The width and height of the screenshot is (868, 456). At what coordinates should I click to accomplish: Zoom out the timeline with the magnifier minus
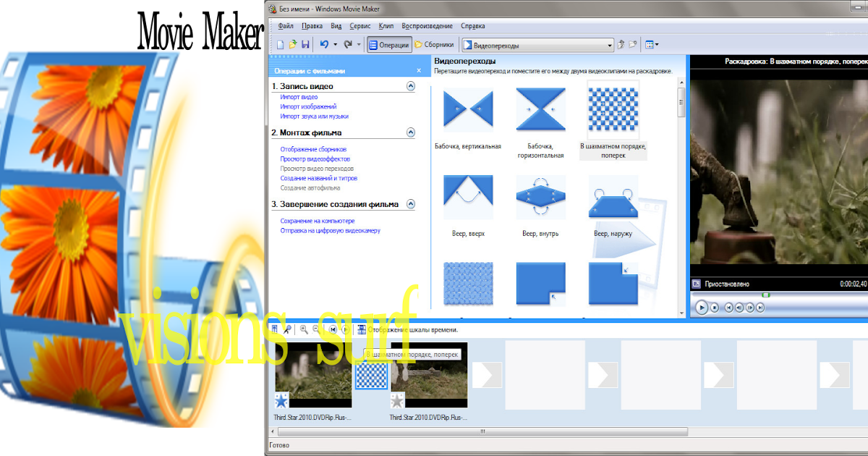click(316, 329)
